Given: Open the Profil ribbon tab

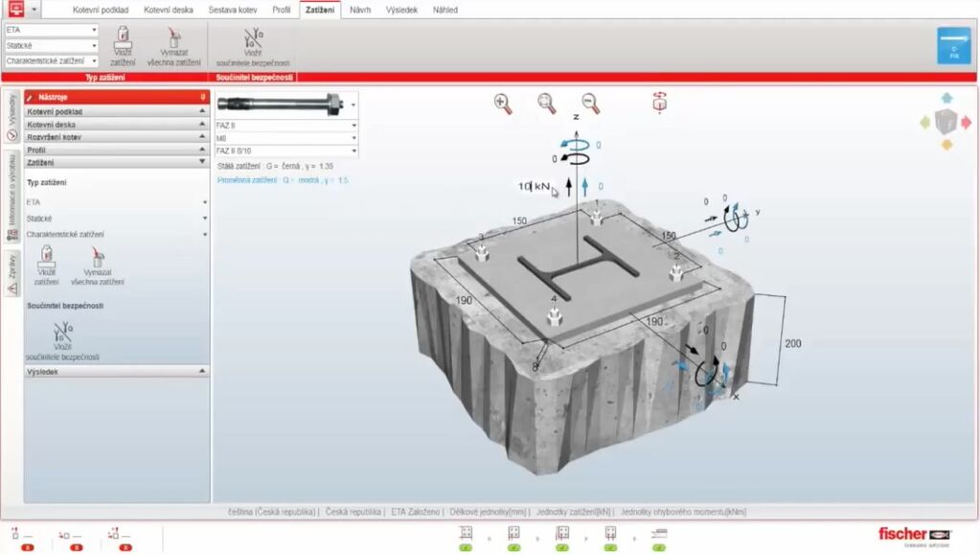Looking at the screenshot, I should pos(282,10).
